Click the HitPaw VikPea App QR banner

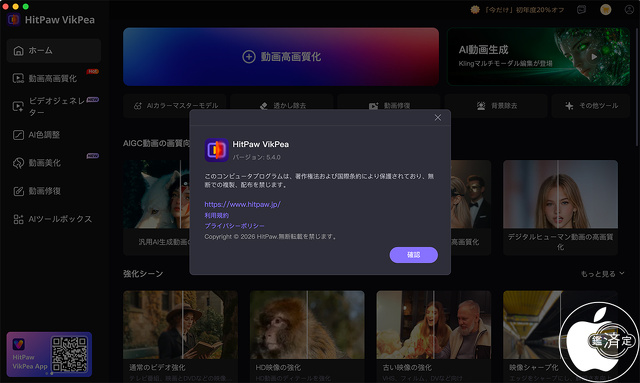49,354
